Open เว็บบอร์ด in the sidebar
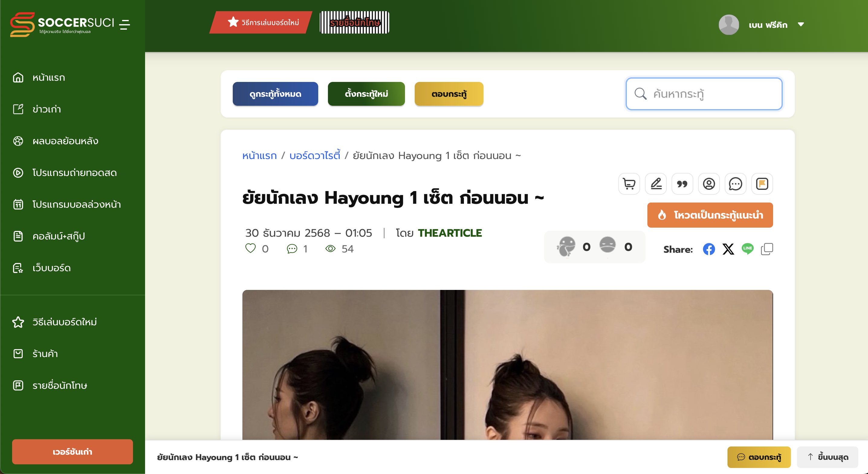868x474 pixels. pyautogui.click(x=52, y=268)
